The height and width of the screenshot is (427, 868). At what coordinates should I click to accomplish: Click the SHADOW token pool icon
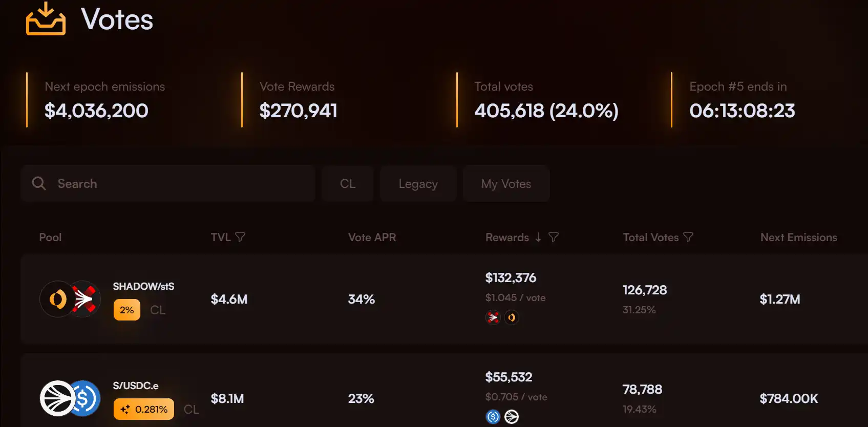click(x=57, y=299)
